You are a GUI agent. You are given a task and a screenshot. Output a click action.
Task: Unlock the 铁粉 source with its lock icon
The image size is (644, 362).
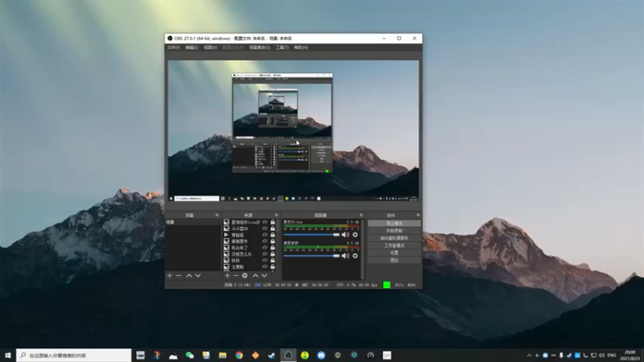point(273,260)
